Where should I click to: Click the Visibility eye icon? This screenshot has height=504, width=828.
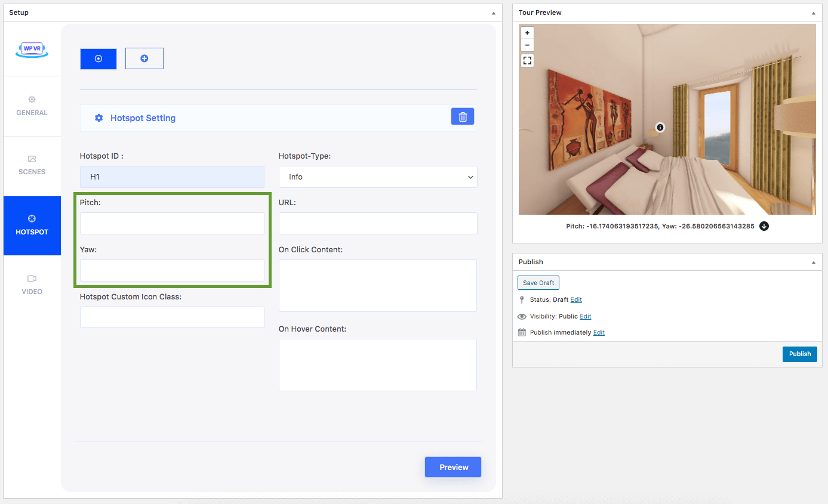pyautogui.click(x=522, y=317)
